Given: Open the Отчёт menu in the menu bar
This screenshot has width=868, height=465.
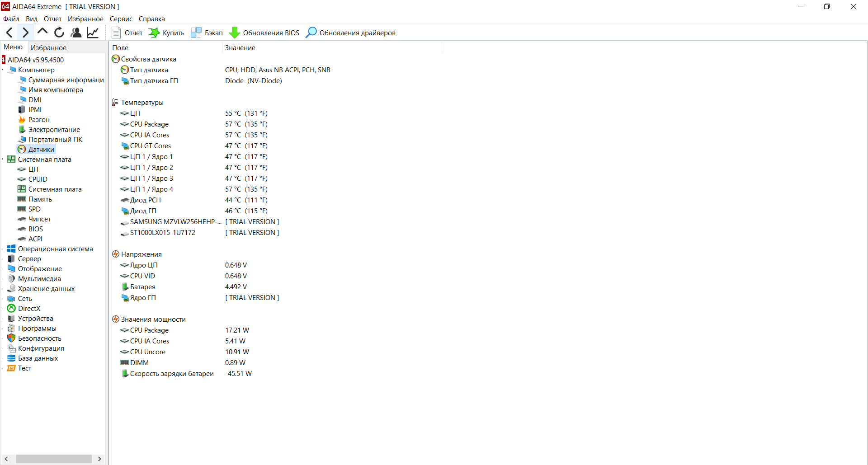Looking at the screenshot, I should pyautogui.click(x=52, y=19).
